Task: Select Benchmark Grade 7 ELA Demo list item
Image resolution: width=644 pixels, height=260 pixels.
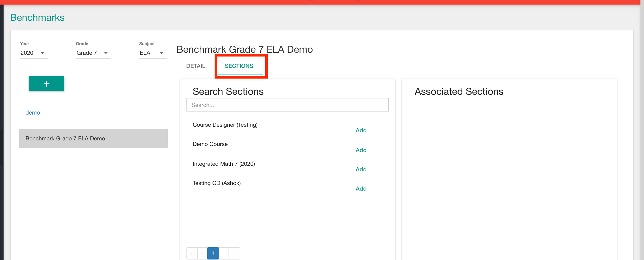Action: 93,138
